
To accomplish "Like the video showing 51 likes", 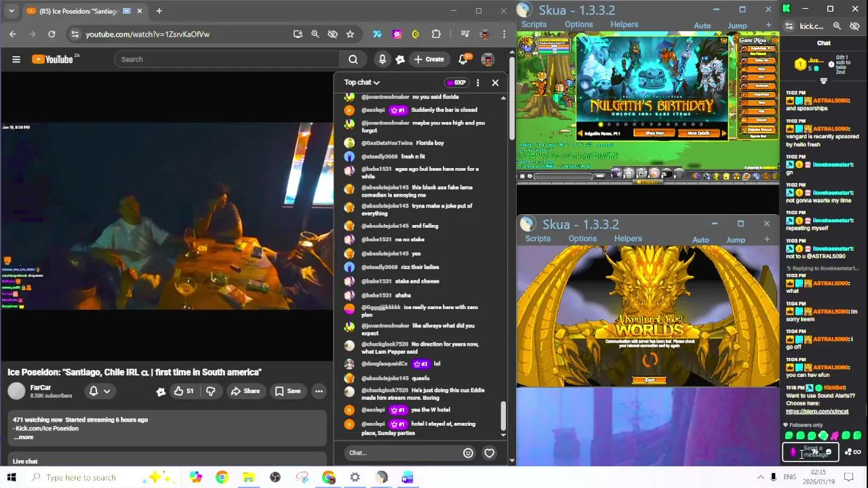I will (x=183, y=391).
